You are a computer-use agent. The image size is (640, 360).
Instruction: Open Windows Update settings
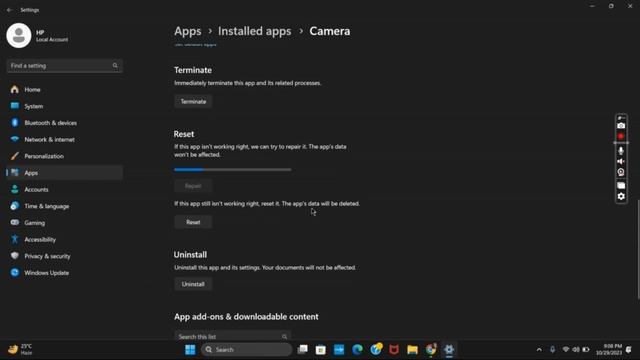tap(64, 273)
